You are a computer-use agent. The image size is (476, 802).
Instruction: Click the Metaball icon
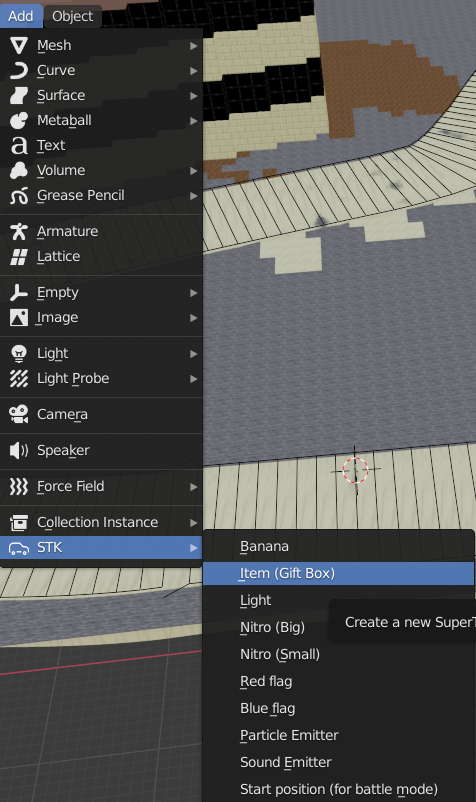tap(19, 121)
